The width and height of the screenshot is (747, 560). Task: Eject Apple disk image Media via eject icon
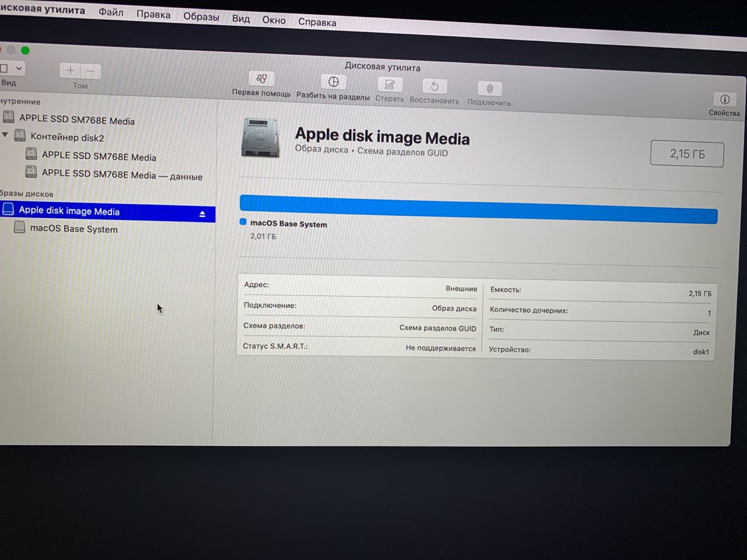[x=202, y=214]
